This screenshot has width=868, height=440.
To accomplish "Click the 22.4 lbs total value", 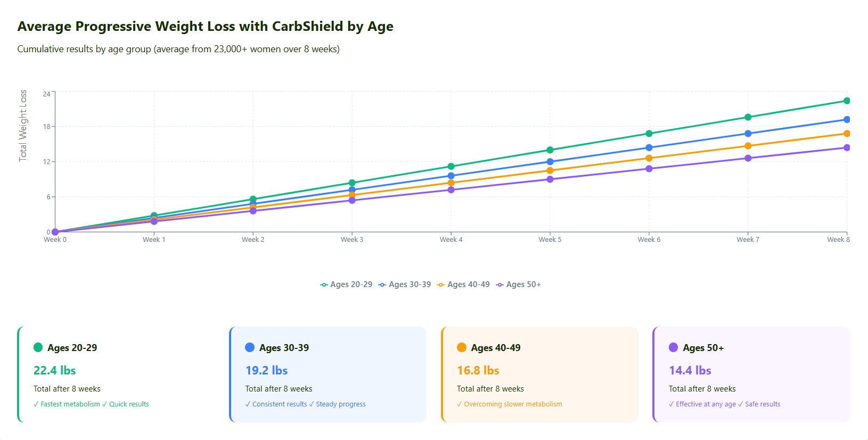I will tap(55, 370).
